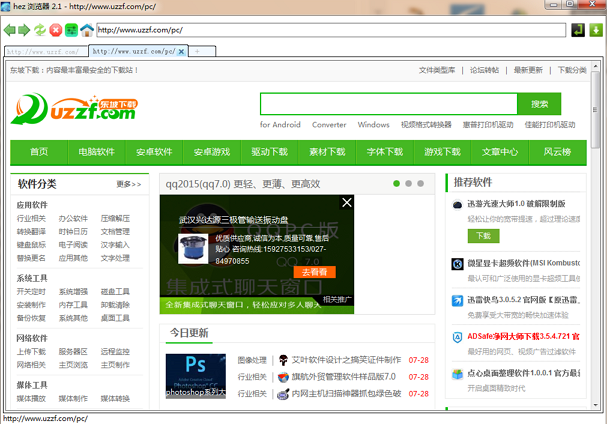Open the Photoshop series thumbnail

coord(195,376)
